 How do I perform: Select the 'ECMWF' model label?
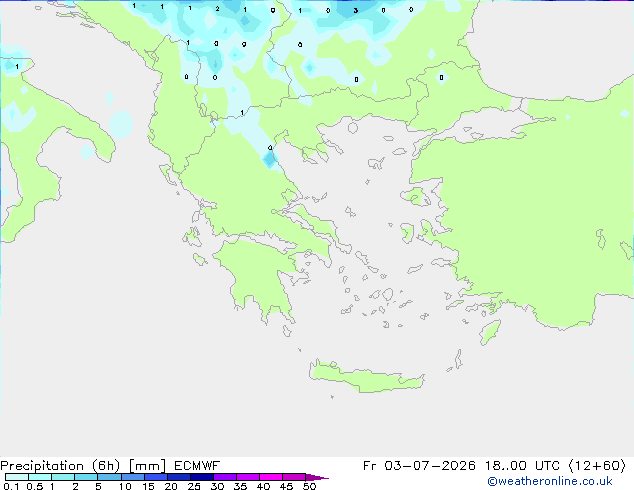point(197,466)
